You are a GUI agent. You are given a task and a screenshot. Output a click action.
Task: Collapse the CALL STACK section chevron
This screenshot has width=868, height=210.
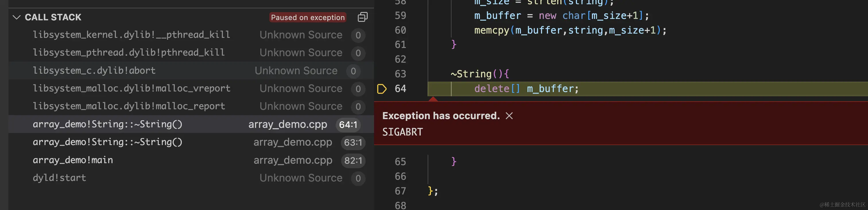16,17
